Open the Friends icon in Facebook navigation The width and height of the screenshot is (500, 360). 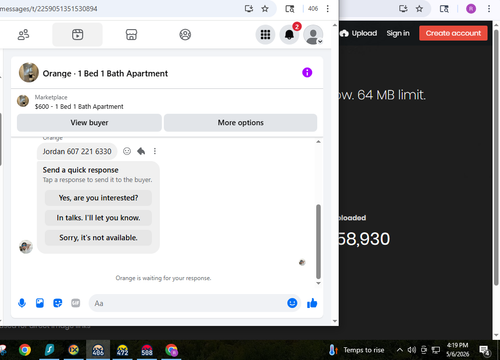tap(23, 35)
